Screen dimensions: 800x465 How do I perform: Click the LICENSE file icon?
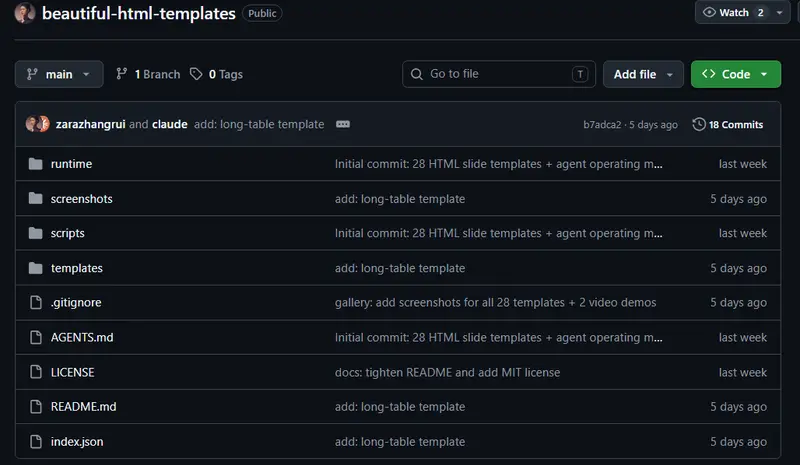click(36, 372)
